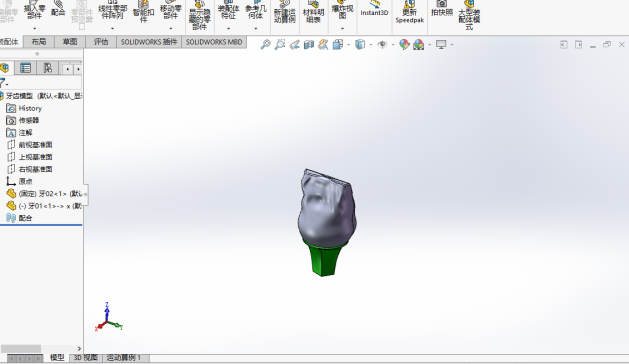Open Assembly Features (装配体特征) tool
The width and height of the screenshot is (629, 364).
228,11
